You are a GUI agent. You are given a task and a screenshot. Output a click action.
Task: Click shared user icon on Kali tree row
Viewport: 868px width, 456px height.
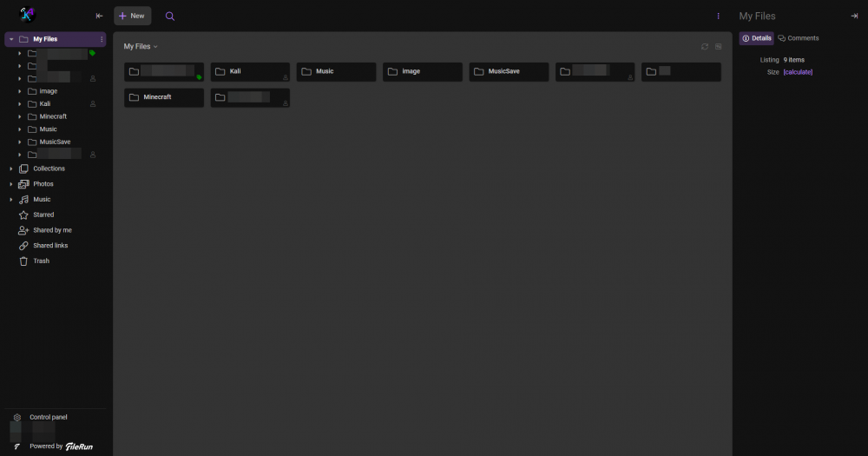93,104
